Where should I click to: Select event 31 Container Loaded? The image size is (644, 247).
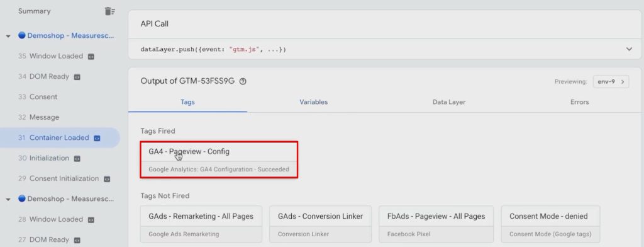point(60,137)
